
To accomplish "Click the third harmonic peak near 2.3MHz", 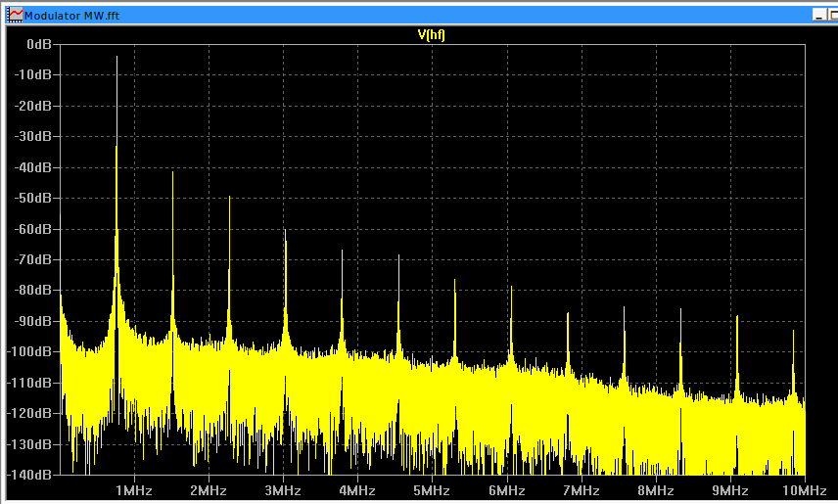I will (229, 198).
